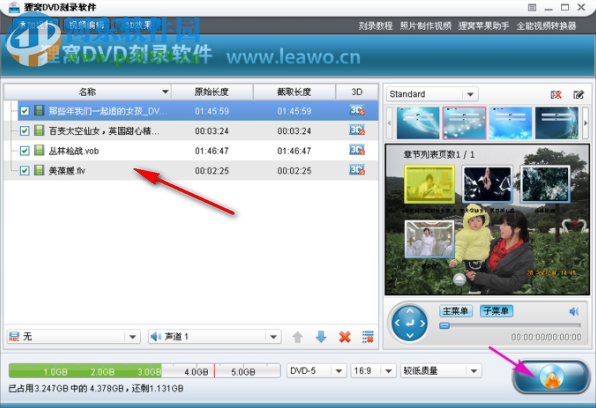Select the fourth white-dress chapter thumbnail in preview
The width and height of the screenshot is (596, 408).
tap(429, 238)
